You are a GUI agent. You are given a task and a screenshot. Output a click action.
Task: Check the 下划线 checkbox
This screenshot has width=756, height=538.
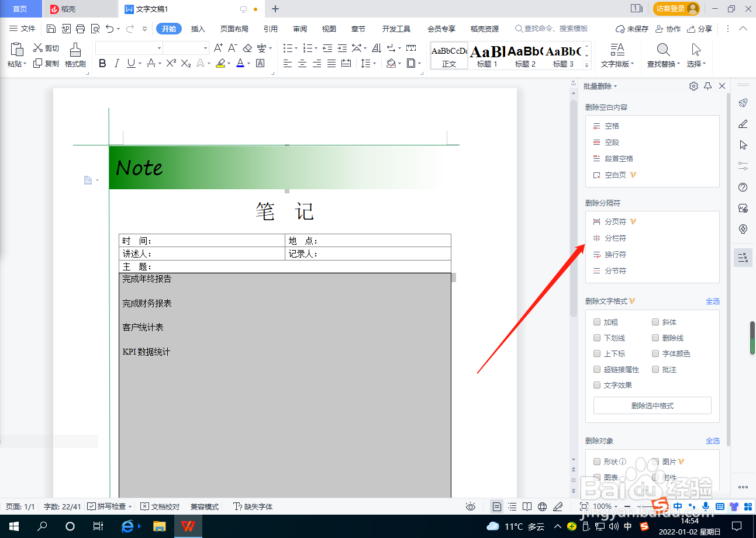[x=597, y=338]
